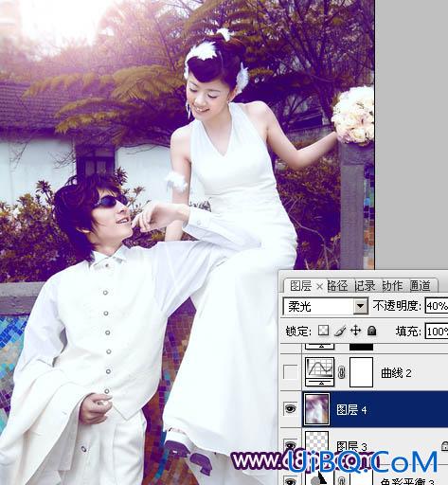The width and height of the screenshot is (448, 485).
Task: Click the 不透明度 opacity field showing 40%
Action: 437,306
